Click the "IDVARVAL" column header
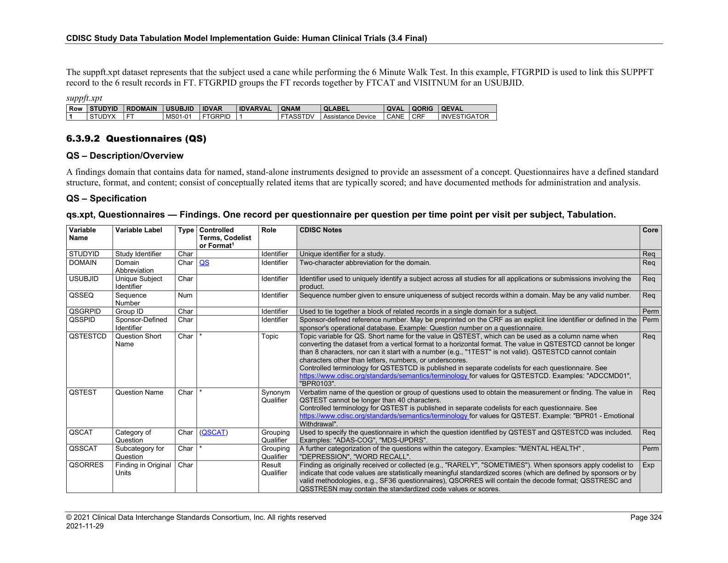This screenshot has width=728, height=563. (257, 109)
